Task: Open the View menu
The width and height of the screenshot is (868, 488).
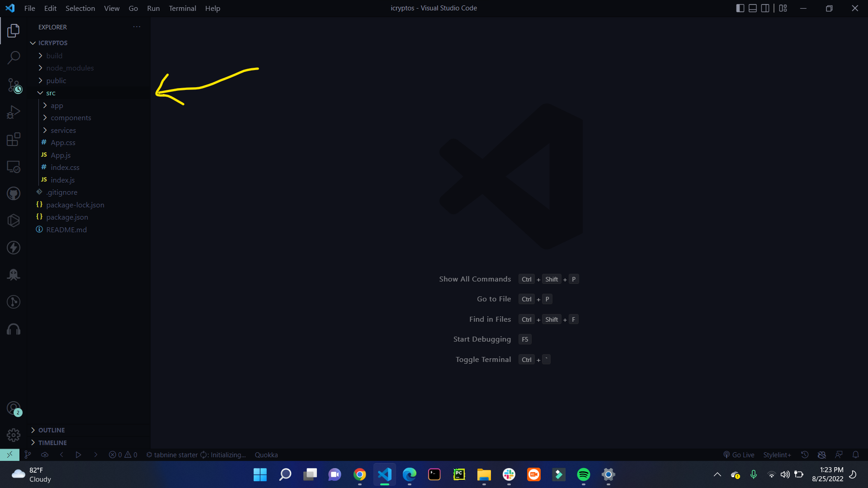Action: (112, 8)
